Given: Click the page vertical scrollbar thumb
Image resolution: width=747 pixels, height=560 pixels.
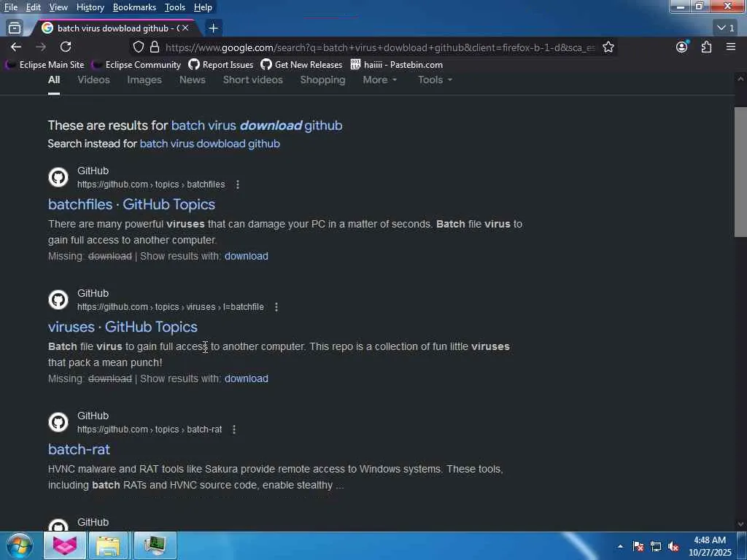Looking at the screenshot, I should 740,172.
